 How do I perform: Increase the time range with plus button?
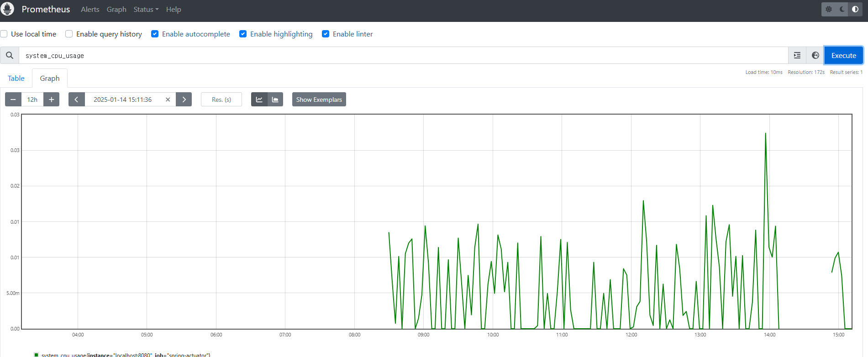pyautogui.click(x=52, y=100)
